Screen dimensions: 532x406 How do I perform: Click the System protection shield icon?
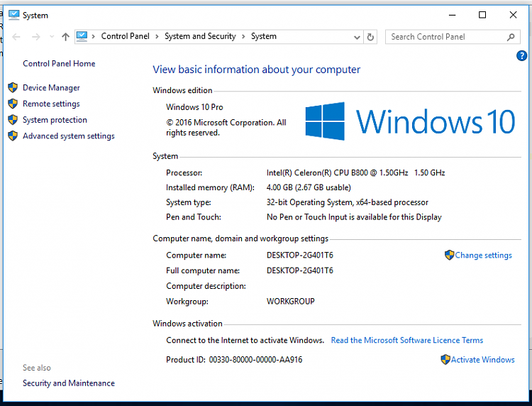(13, 119)
